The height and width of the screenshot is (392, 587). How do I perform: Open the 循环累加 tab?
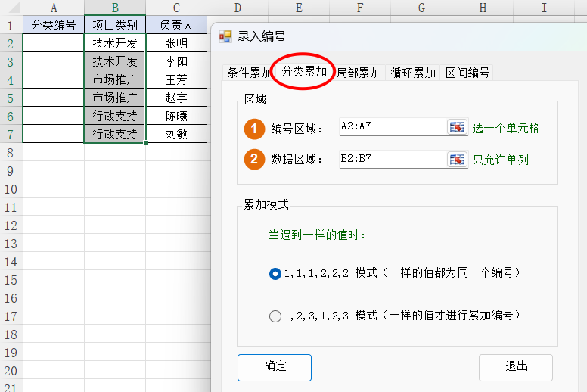pyautogui.click(x=413, y=73)
